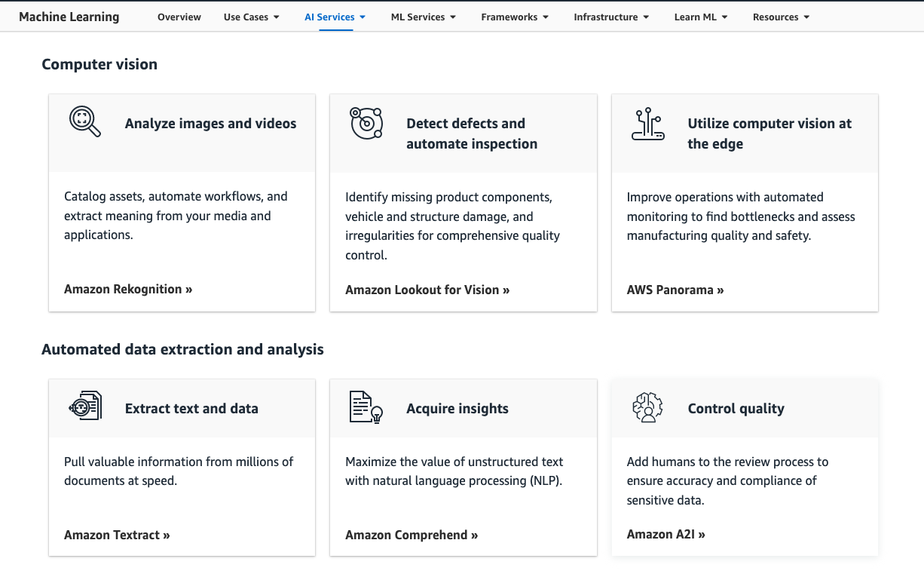The height and width of the screenshot is (583, 924).
Task: Click the Acquire insights card heading
Action: [457, 409]
